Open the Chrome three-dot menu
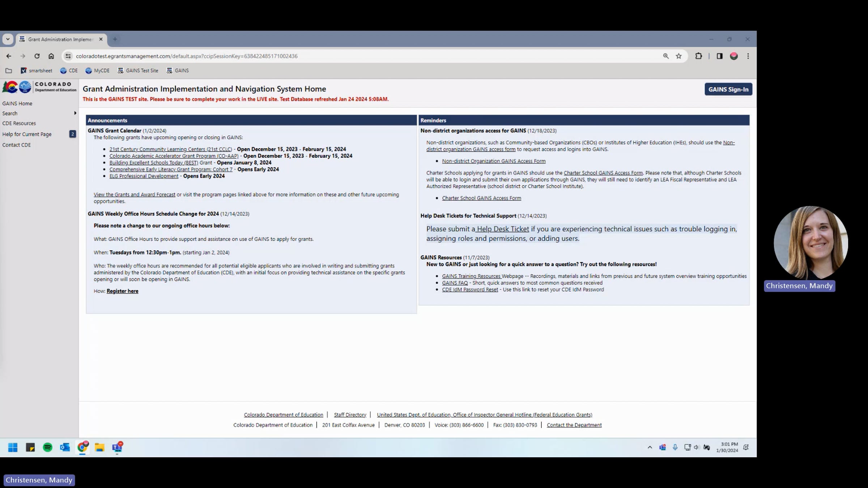 click(x=748, y=56)
